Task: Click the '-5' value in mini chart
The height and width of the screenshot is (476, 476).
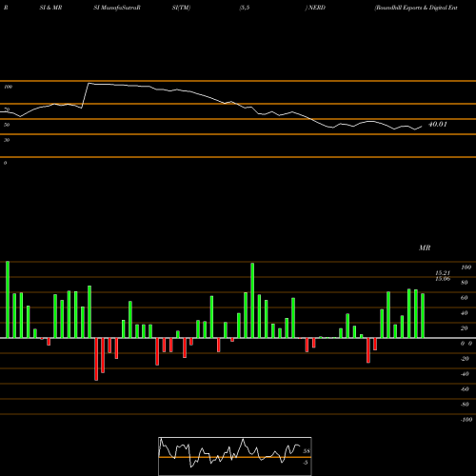Action: tap(305, 463)
